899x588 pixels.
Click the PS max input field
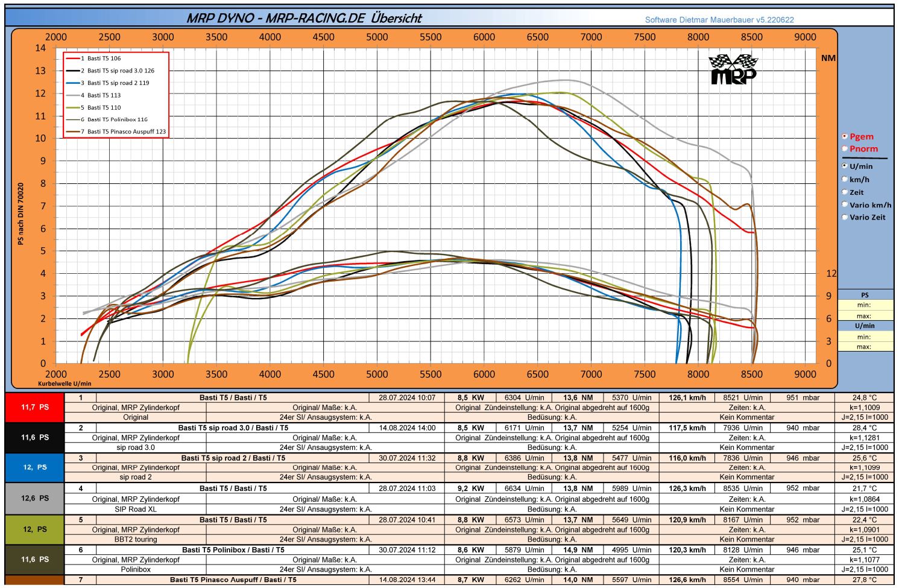(865, 315)
